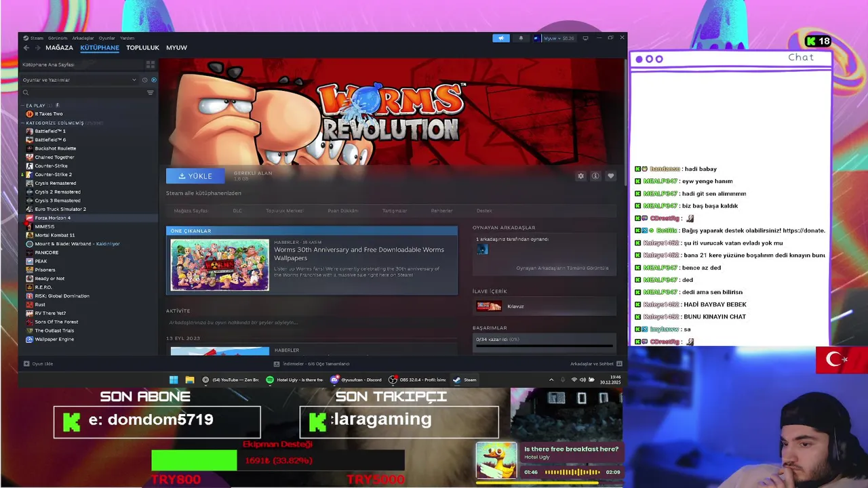Open İndirmeler downloads status bar

click(311, 364)
